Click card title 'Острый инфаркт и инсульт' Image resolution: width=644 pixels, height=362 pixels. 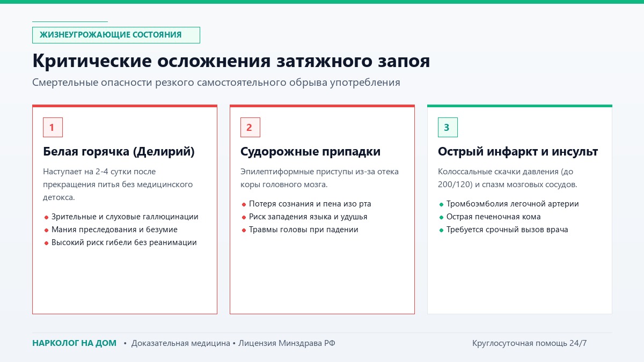point(518,152)
